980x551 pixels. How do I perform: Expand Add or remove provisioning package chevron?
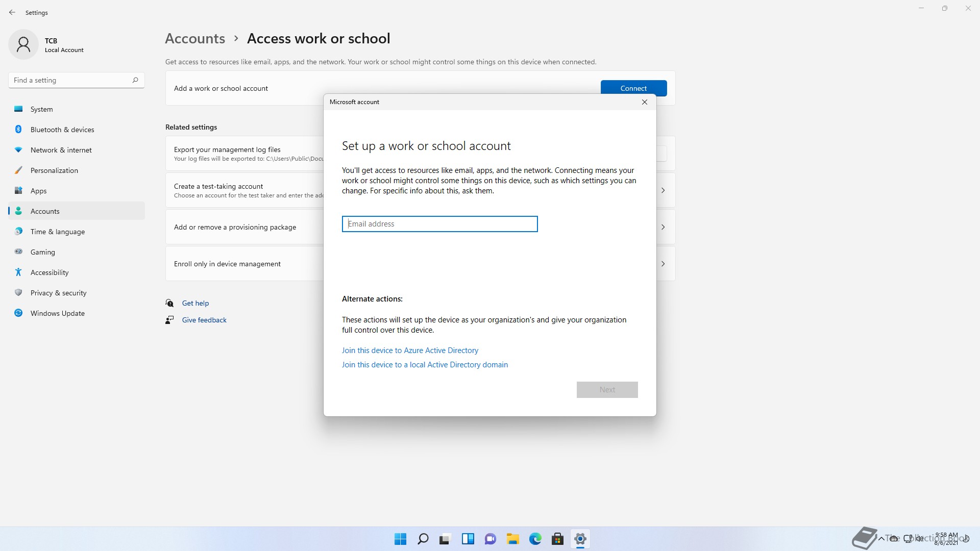(663, 227)
